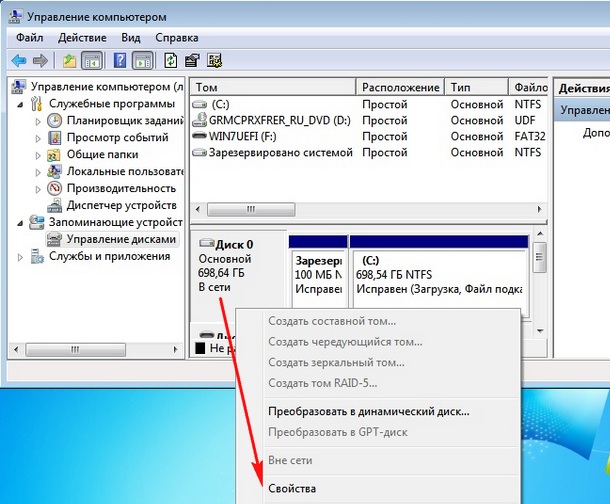Expand the Общие папки node
The image size is (610, 504).
(38, 156)
